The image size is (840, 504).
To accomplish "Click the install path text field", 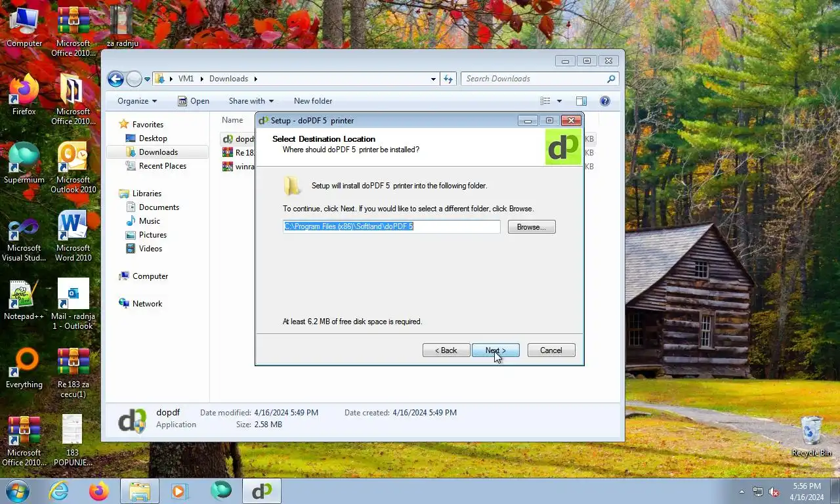I will click(x=392, y=226).
